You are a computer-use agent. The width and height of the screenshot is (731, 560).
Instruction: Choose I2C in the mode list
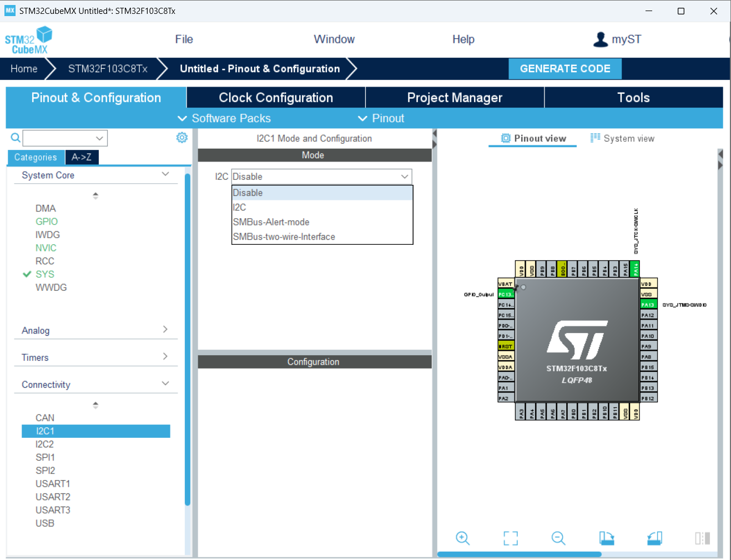tap(322, 207)
